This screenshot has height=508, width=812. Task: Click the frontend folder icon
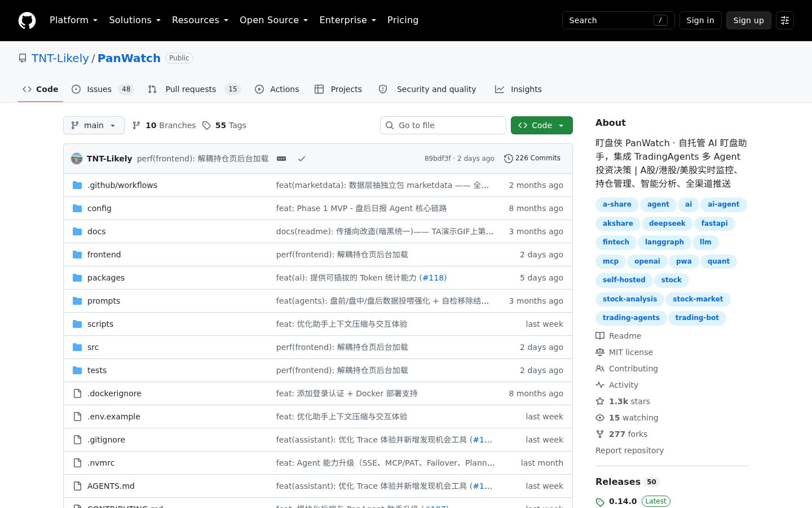[77, 255]
